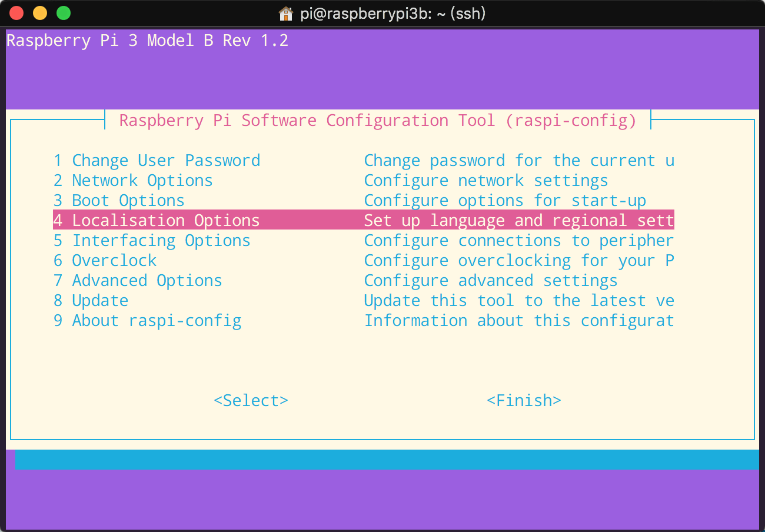Click the window title pi@raspberrypi3b text

pyautogui.click(x=393, y=14)
